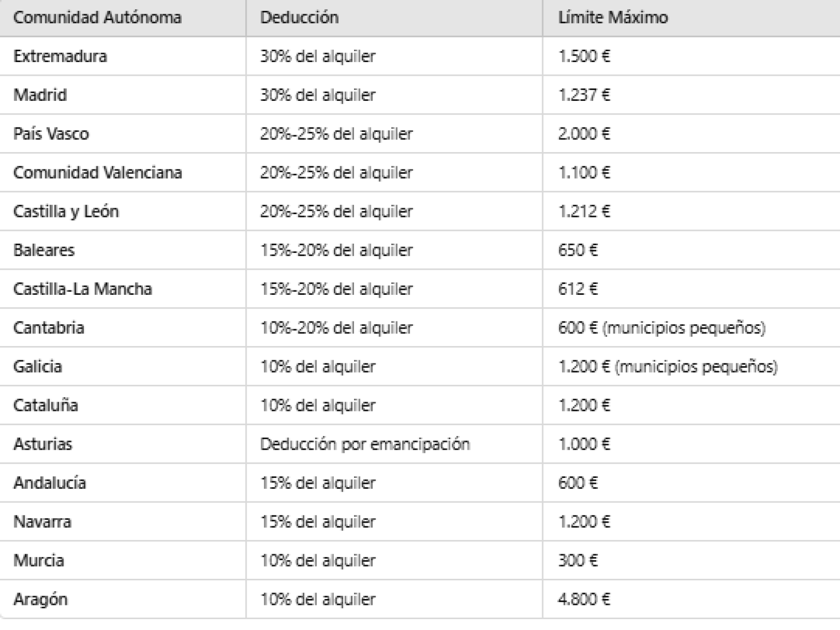The image size is (840, 630).
Task: Select the Madrid cell
Action: (x=40, y=94)
